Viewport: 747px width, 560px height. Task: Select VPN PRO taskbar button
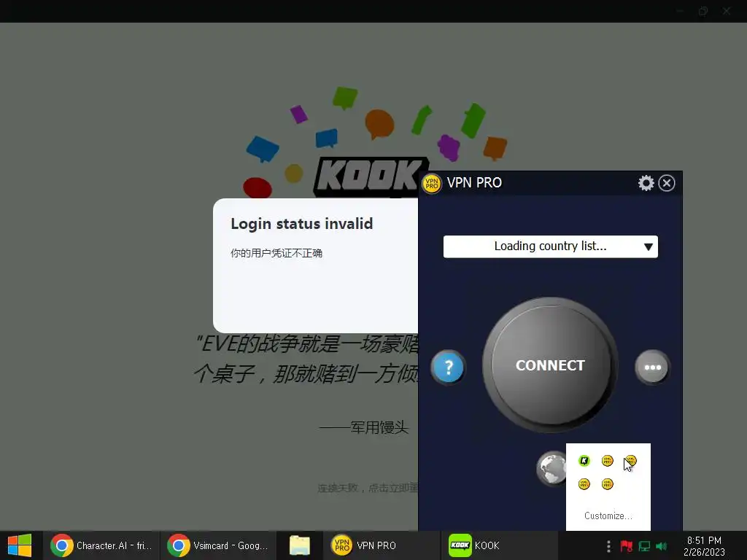(x=381, y=545)
